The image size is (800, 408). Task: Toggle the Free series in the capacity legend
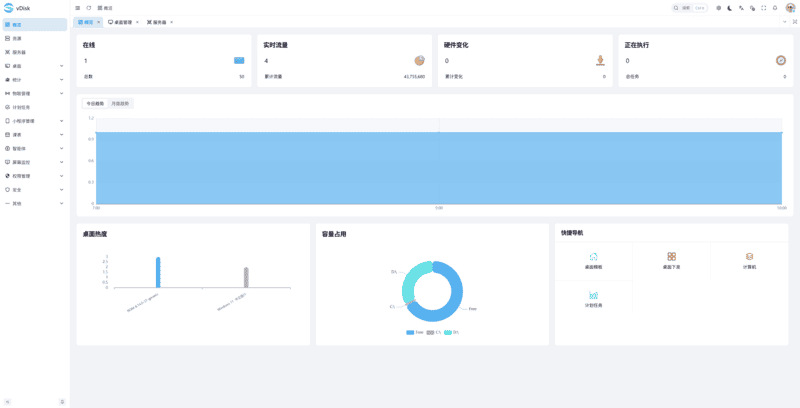coord(415,331)
